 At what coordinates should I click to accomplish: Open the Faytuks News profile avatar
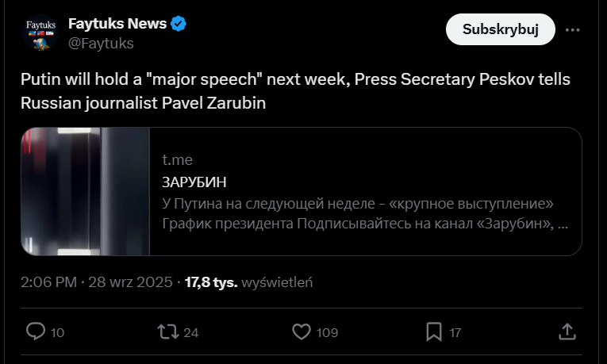(39, 33)
